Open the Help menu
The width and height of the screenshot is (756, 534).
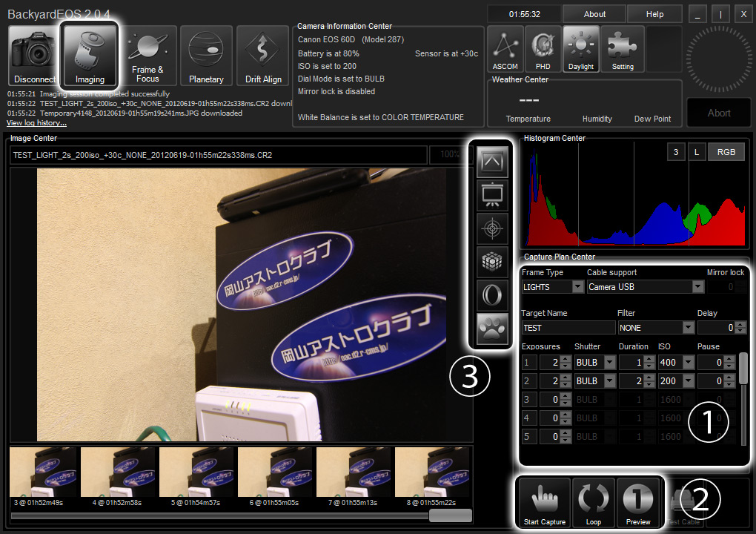[654, 14]
